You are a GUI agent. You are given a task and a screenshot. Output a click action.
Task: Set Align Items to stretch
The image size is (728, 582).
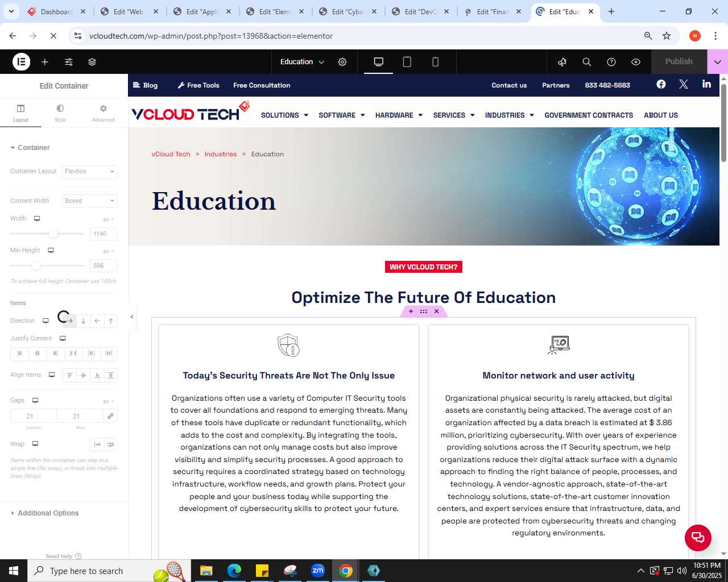[x=111, y=375]
